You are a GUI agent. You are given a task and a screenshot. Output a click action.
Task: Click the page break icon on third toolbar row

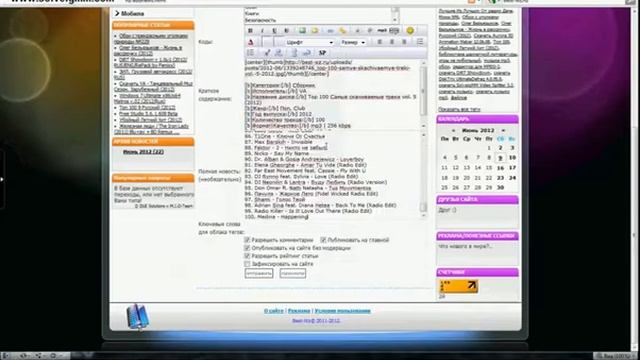click(x=294, y=53)
